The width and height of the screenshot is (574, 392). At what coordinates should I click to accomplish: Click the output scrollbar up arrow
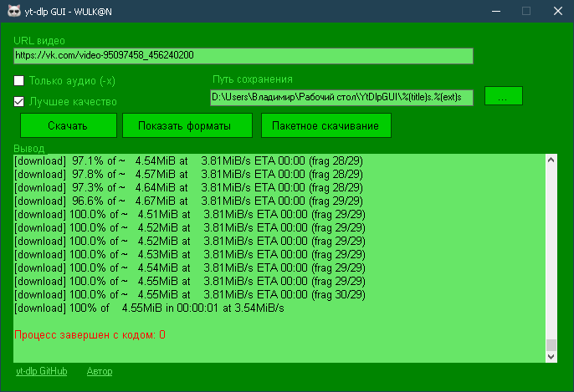tap(551, 160)
